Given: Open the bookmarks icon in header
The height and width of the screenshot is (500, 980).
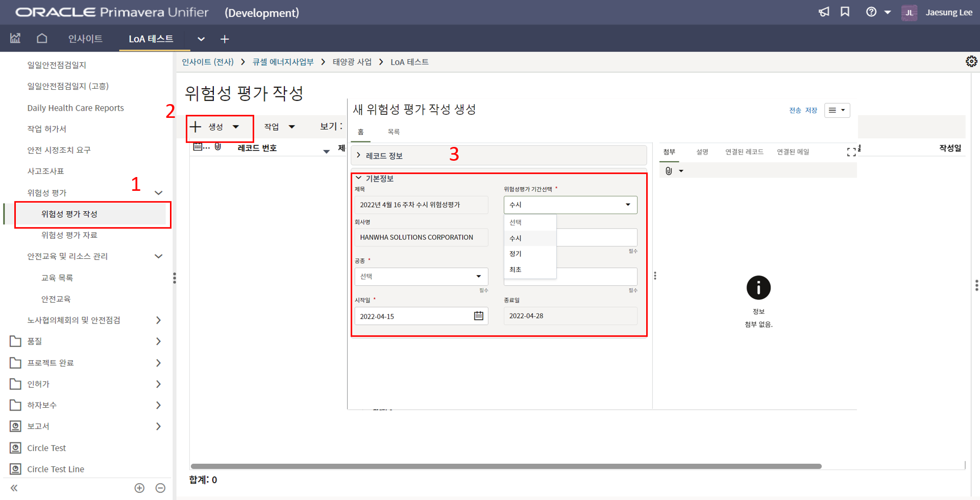Looking at the screenshot, I should [845, 12].
